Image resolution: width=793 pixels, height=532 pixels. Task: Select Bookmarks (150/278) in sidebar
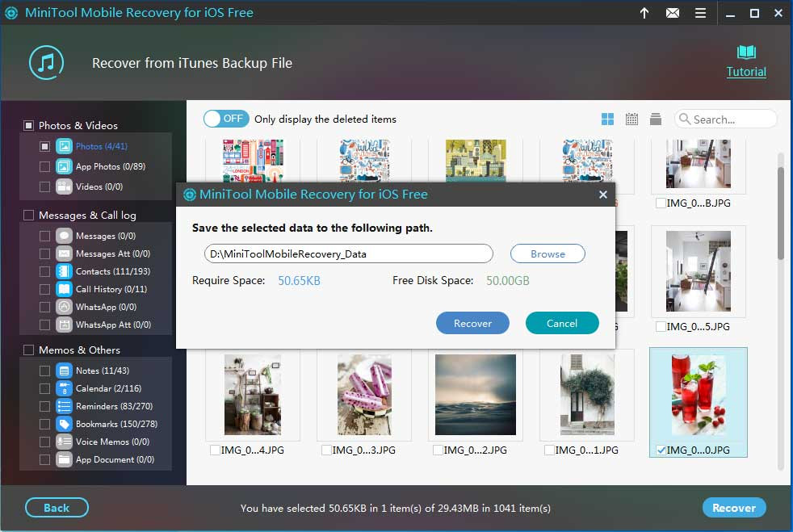(x=116, y=424)
